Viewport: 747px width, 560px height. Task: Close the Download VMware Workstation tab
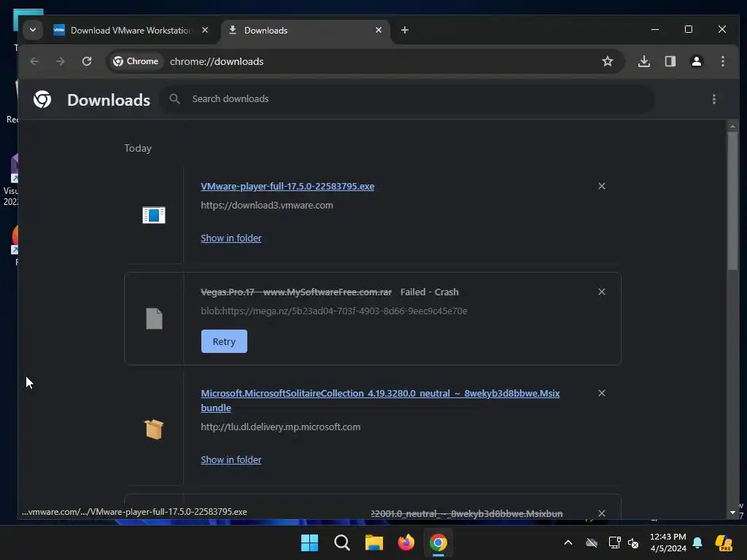(x=205, y=30)
